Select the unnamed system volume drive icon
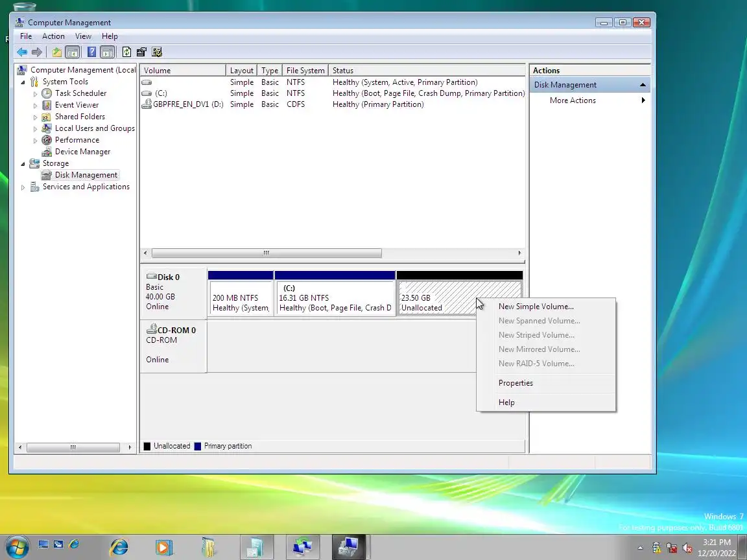Image resolution: width=747 pixels, height=560 pixels. pyautogui.click(x=147, y=82)
